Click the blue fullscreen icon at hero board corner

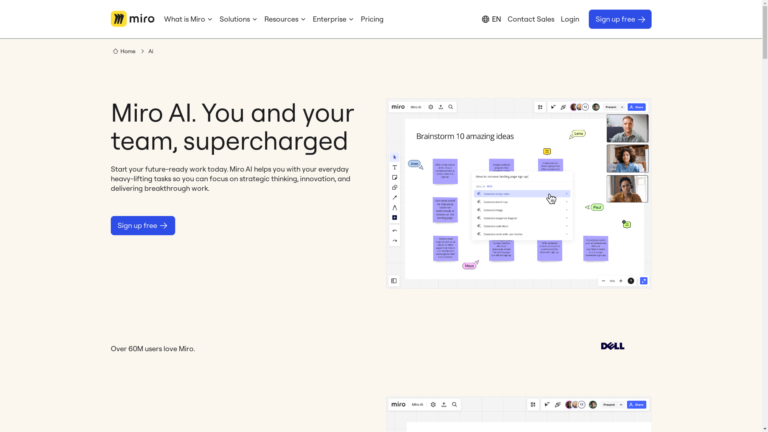pos(644,281)
